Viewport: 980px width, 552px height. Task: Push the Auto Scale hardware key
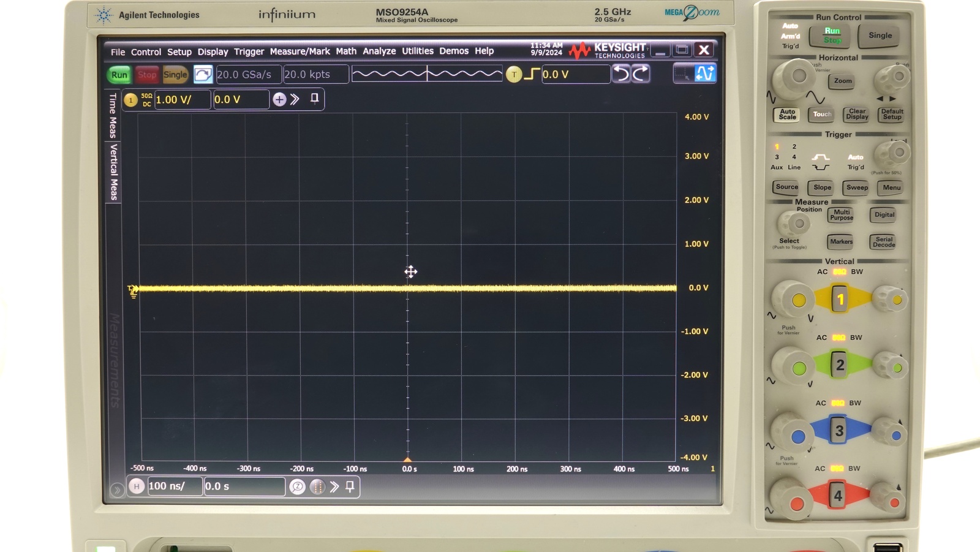(x=787, y=115)
